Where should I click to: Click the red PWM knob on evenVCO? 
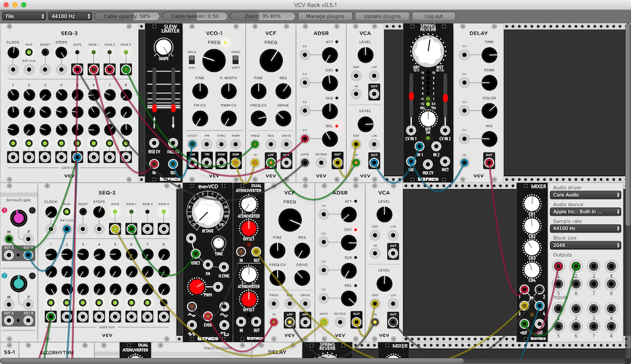197,286
